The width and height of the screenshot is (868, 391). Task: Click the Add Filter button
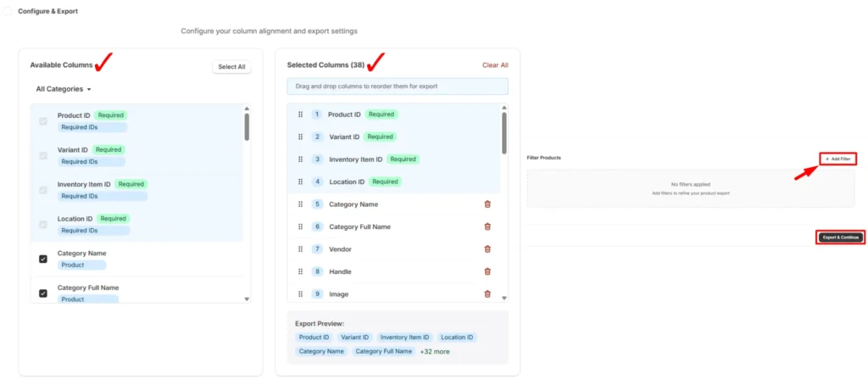click(837, 159)
